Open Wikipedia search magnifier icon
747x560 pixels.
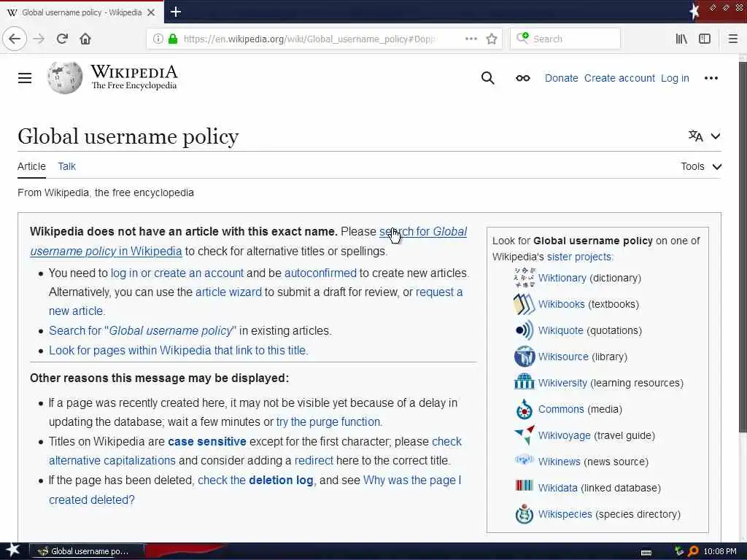tap(487, 78)
